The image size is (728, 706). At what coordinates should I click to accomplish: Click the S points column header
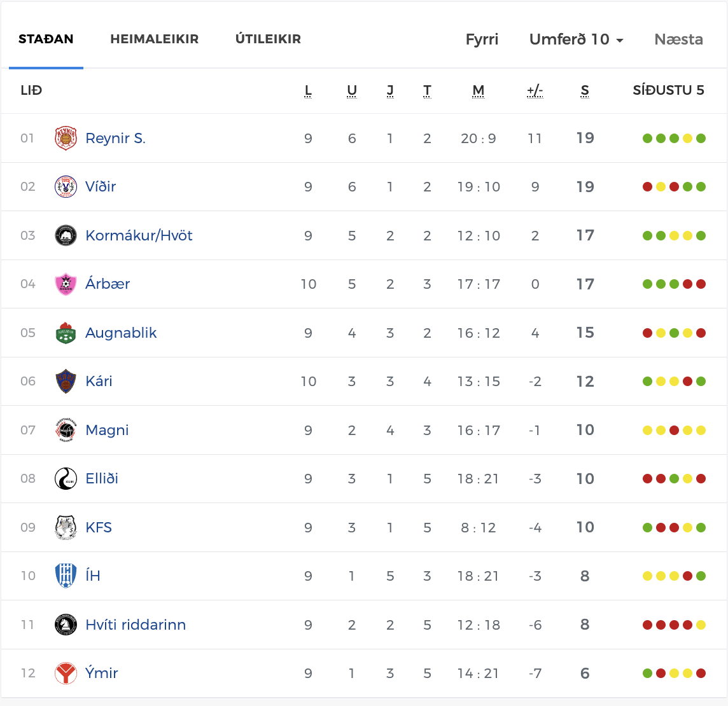coord(585,90)
